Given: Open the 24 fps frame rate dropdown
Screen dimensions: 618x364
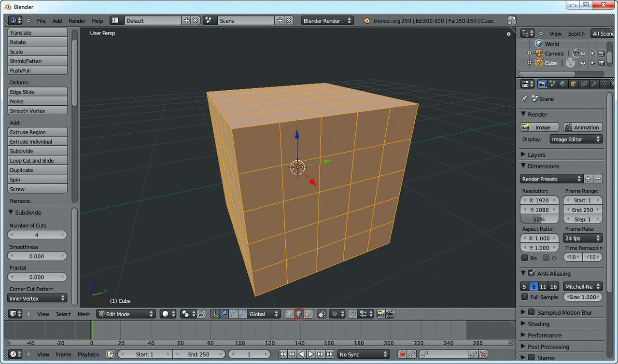Looking at the screenshot, I should pos(583,238).
